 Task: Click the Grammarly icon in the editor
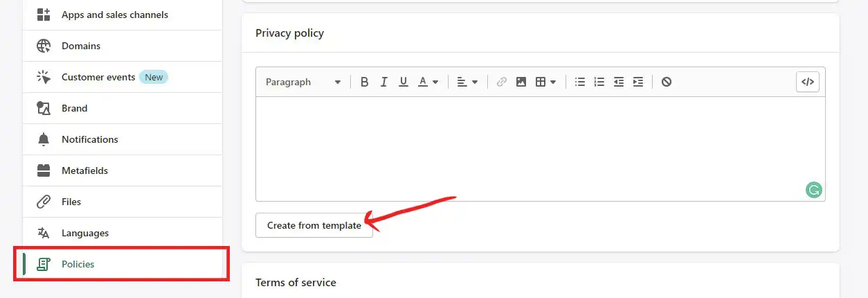click(814, 190)
